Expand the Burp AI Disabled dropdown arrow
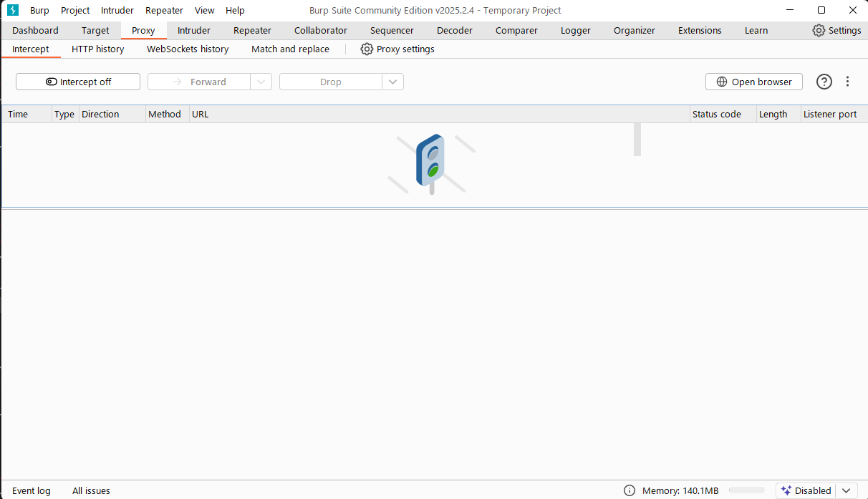The image size is (868, 499). point(847,490)
